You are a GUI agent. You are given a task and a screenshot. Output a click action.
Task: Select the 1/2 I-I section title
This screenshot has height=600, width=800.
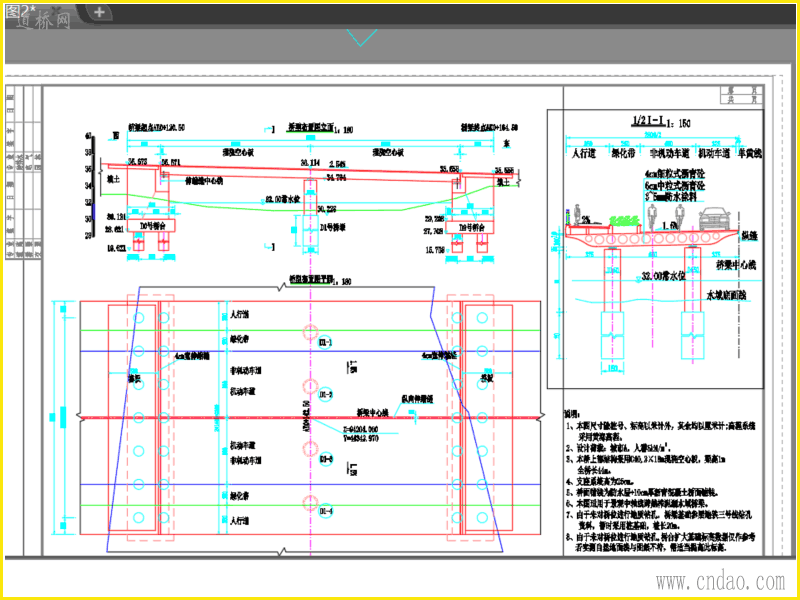point(648,121)
